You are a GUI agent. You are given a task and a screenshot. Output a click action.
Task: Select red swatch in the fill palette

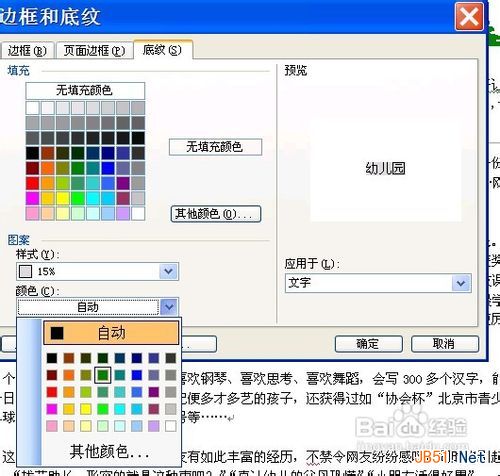click(x=33, y=183)
